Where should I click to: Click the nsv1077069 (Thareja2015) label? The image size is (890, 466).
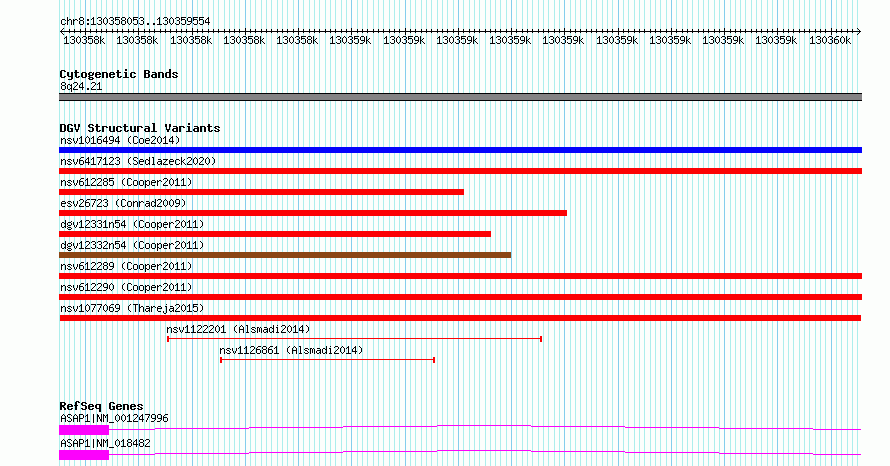click(x=132, y=308)
